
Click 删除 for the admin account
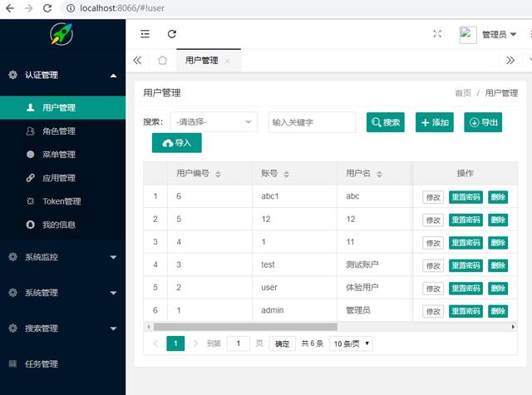coord(498,311)
